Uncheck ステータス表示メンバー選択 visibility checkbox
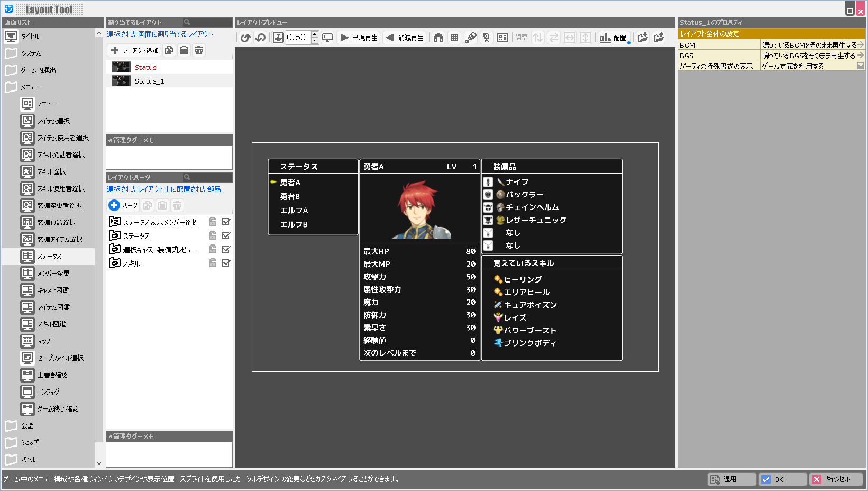 226,222
